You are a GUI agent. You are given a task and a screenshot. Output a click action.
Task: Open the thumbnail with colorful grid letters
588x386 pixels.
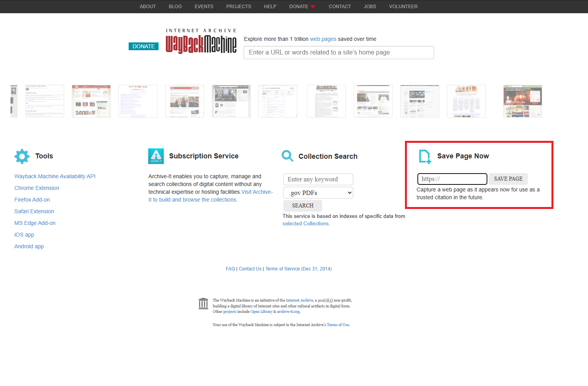[x=466, y=101]
